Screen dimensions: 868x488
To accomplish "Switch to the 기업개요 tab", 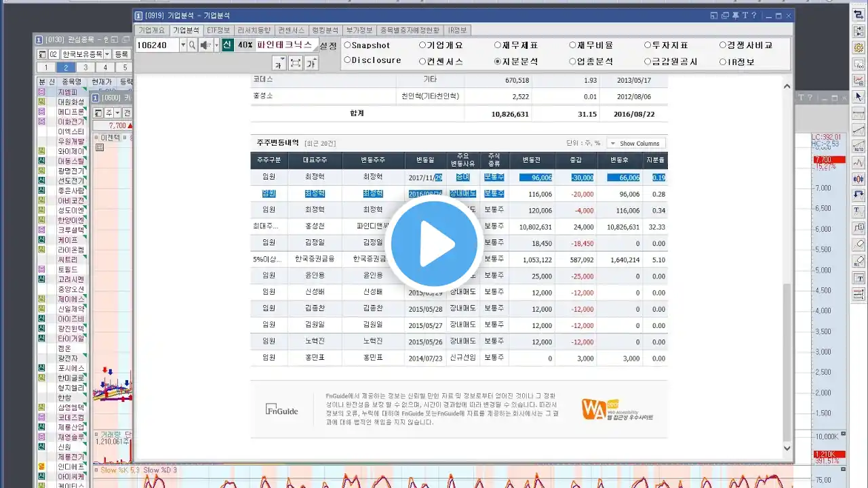I will coord(152,30).
